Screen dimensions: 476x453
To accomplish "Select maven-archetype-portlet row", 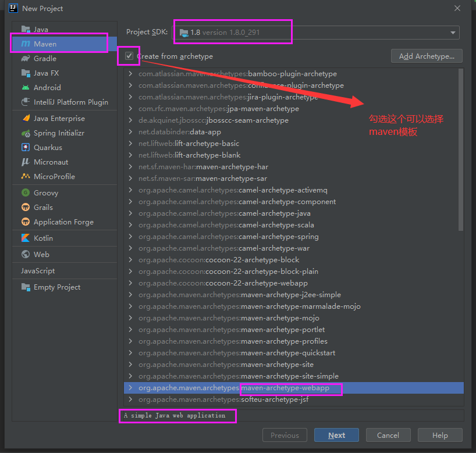I will [293, 330].
